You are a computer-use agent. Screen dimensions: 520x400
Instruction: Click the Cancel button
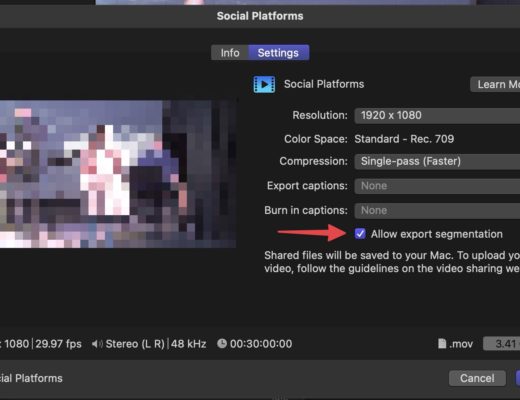point(477,378)
